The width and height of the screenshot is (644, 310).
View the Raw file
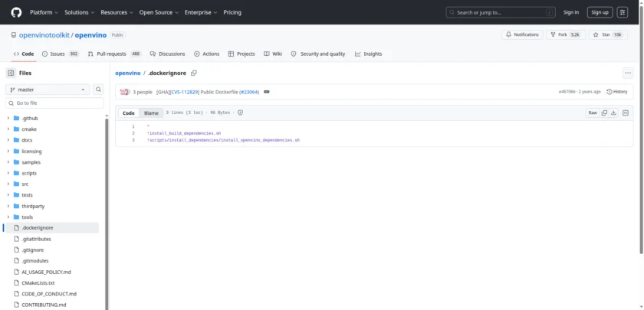coord(593,113)
